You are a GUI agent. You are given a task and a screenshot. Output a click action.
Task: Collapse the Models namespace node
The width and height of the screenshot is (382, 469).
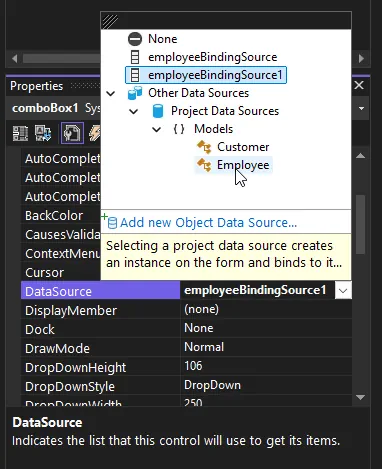click(x=157, y=129)
